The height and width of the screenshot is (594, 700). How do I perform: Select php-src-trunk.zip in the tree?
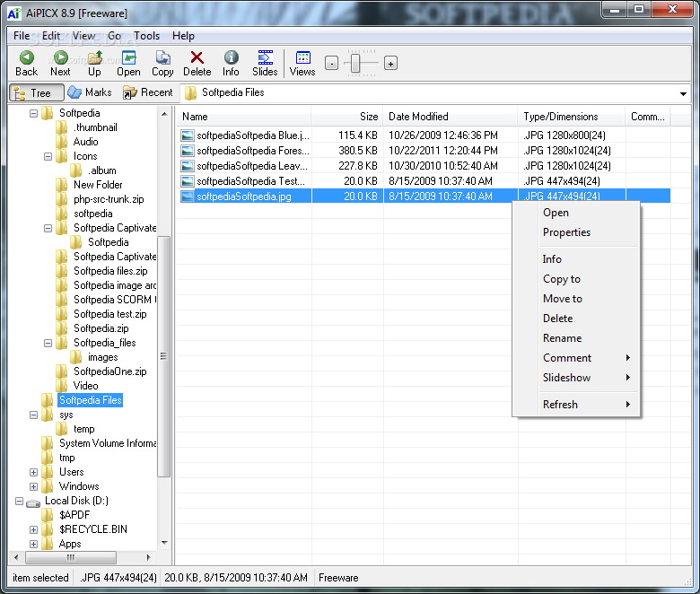tap(109, 199)
